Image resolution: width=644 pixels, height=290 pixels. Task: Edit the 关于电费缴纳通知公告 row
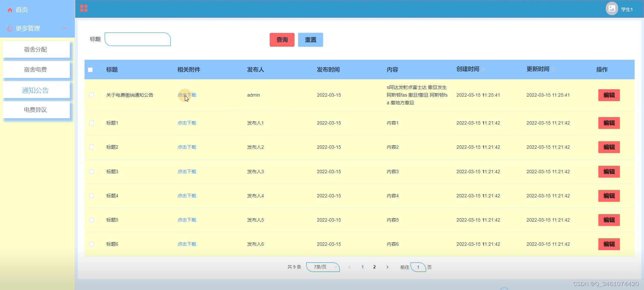coord(609,95)
